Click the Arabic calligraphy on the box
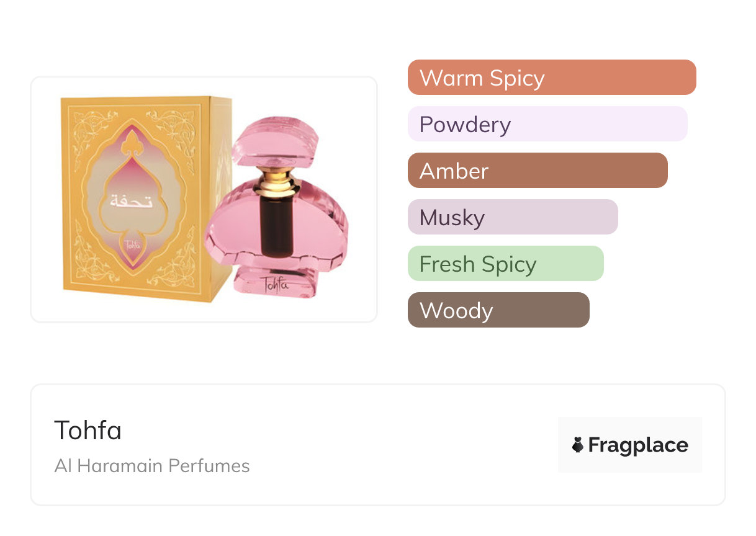 130,200
